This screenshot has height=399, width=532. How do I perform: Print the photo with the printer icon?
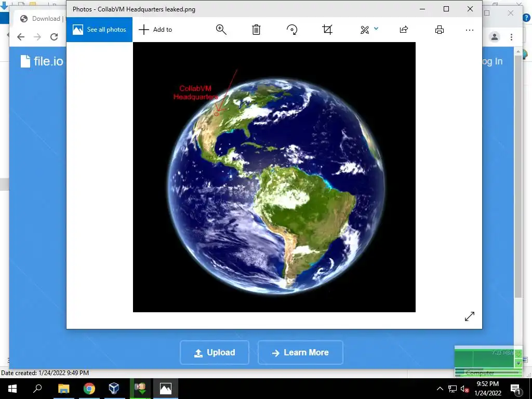pyautogui.click(x=440, y=30)
